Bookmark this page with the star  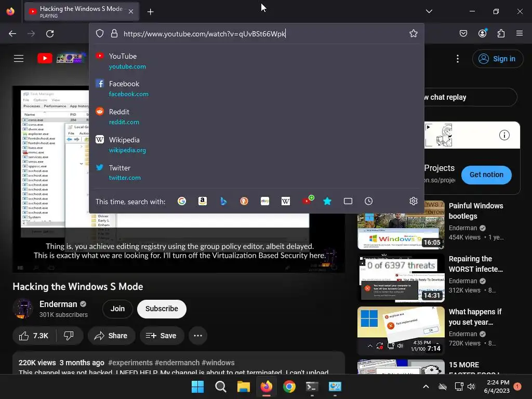[413, 34]
